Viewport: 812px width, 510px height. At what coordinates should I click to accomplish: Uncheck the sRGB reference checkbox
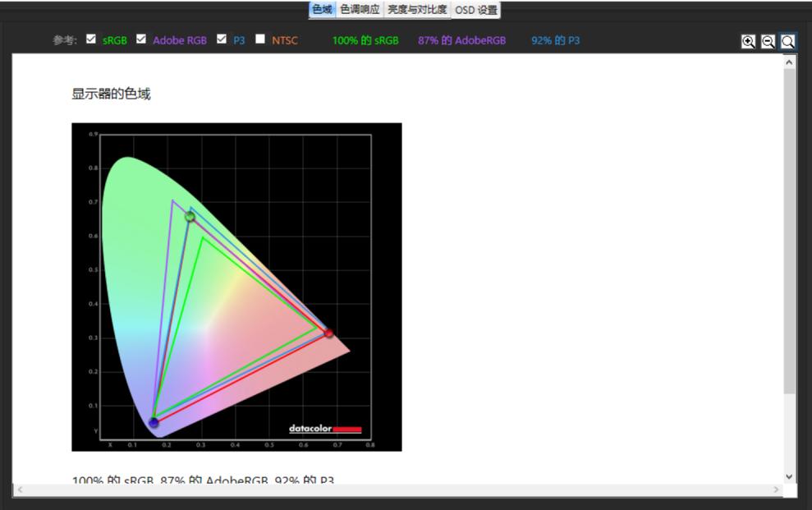coord(90,39)
